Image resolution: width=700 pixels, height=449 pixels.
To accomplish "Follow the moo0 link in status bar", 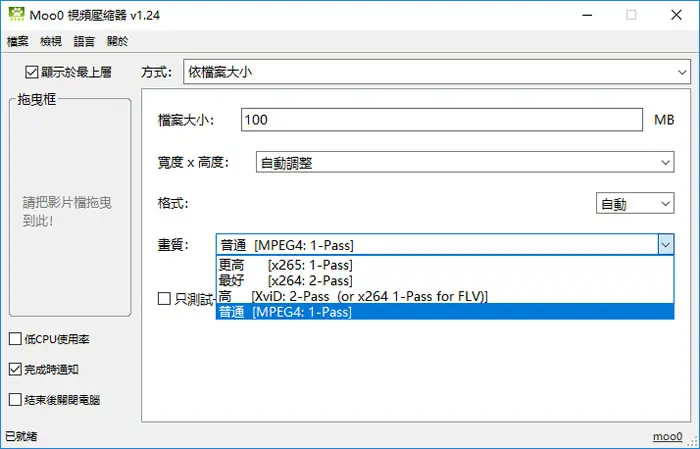I will tap(667, 436).
